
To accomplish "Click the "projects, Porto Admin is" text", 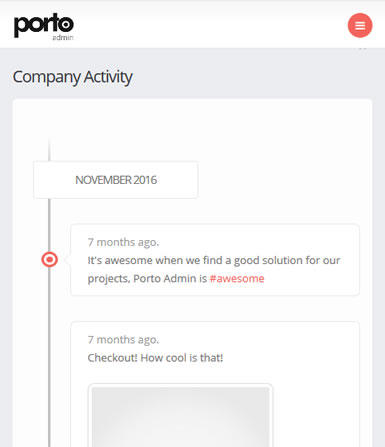I will coord(147,279).
